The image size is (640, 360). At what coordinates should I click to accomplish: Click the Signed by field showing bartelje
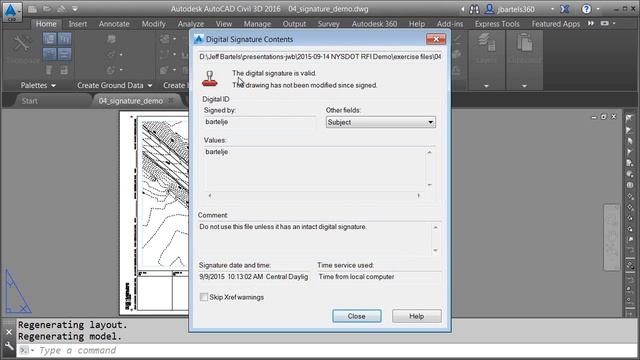point(259,122)
